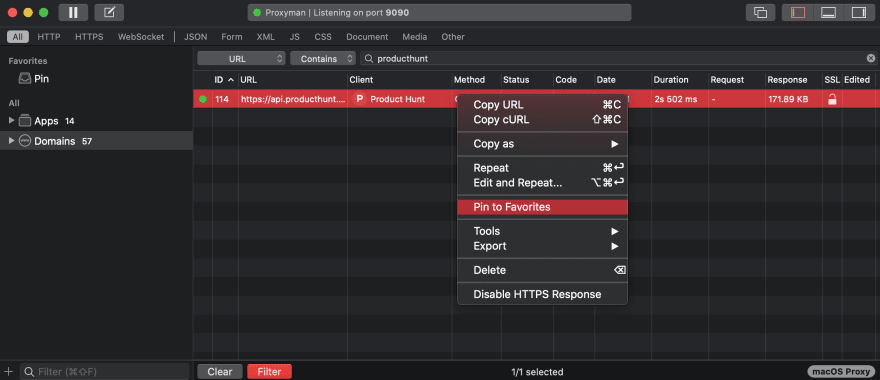Click the Product Hunt client logo icon

tap(360, 99)
